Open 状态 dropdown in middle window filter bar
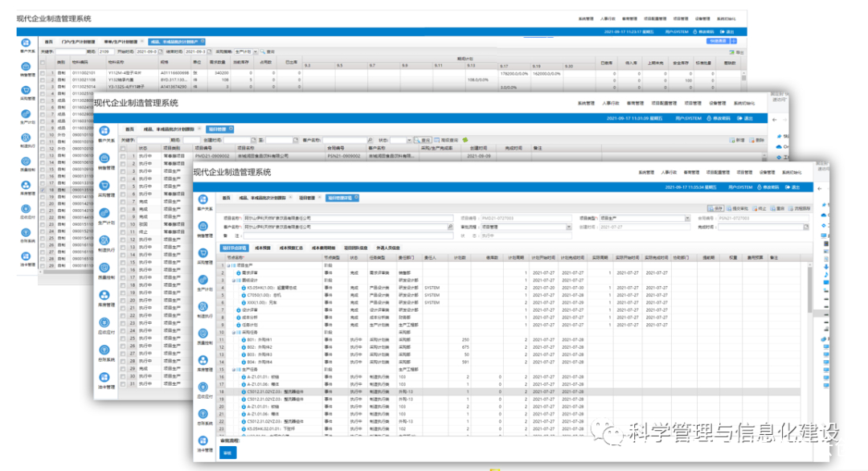This screenshot has width=868, height=471. pos(409,140)
